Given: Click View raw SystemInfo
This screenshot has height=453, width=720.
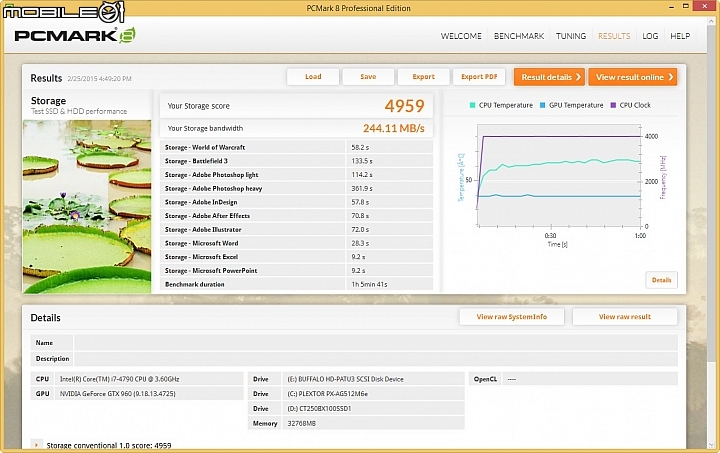Looking at the screenshot, I should (512, 317).
